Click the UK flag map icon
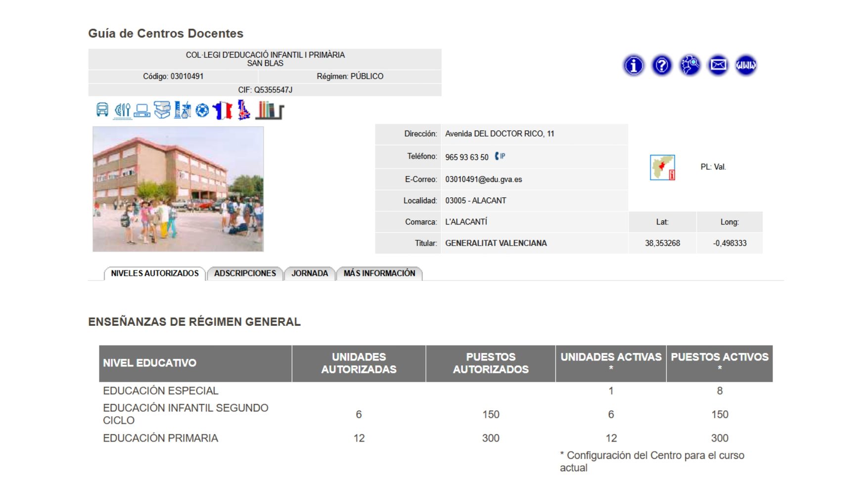The image size is (868, 488). click(x=243, y=110)
